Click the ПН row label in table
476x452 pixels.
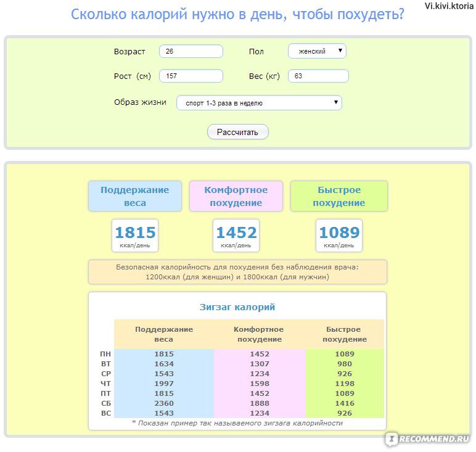click(x=106, y=354)
